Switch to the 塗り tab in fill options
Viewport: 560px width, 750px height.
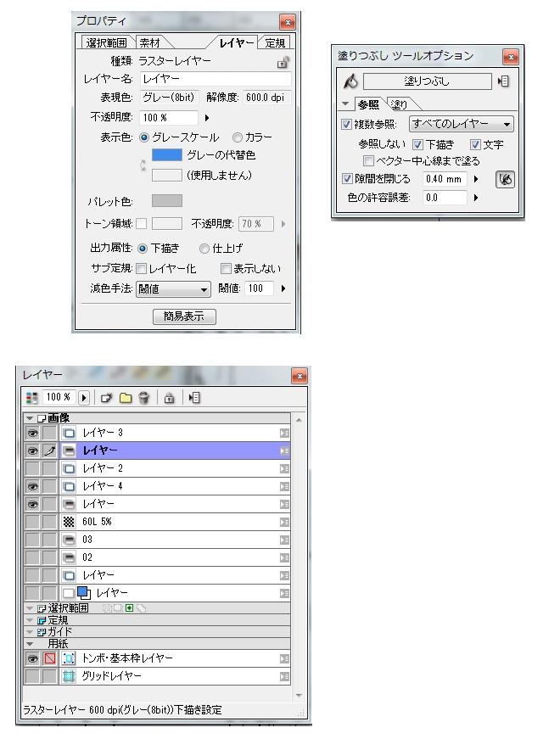pyautogui.click(x=400, y=104)
